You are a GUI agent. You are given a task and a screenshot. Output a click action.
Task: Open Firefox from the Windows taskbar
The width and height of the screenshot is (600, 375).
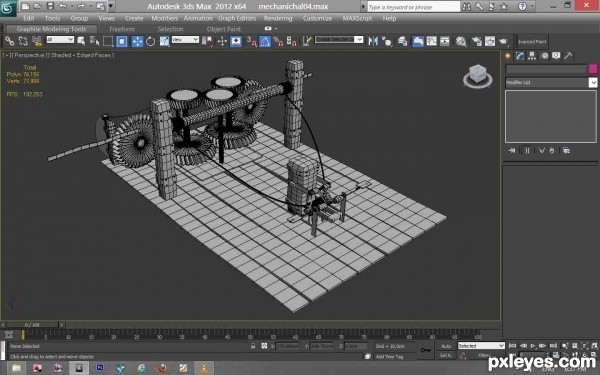(x=162, y=368)
